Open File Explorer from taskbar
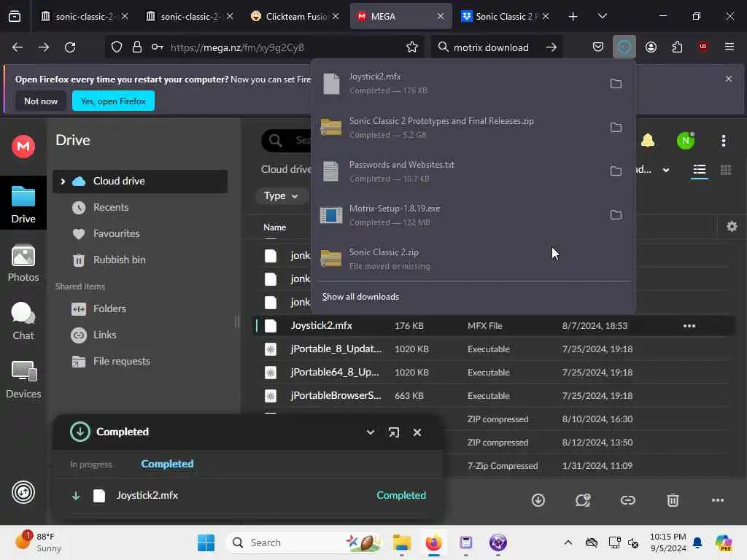 click(401, 542)
